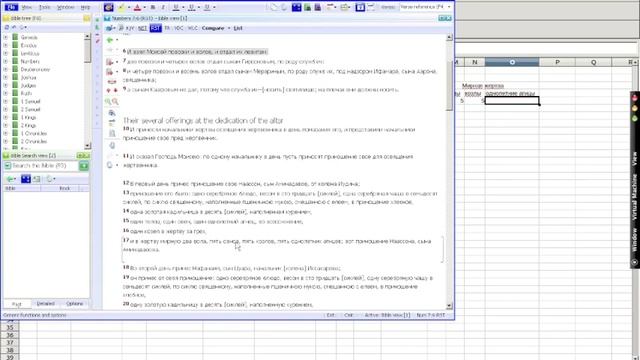Click the Compare button

213,28
